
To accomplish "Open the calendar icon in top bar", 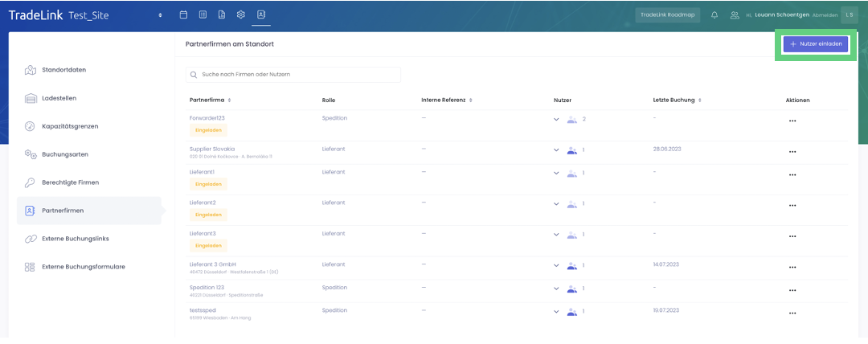I will (x=183, y=14).
